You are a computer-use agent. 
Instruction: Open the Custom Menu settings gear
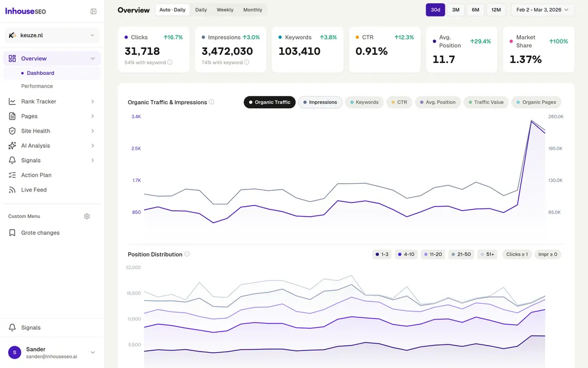pyautogui.click(x=86, y=216)
